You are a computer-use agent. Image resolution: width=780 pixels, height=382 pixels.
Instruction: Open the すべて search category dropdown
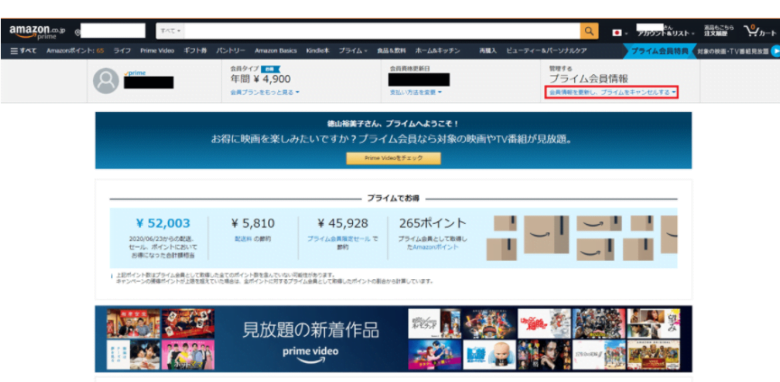[x=171, y=31]
